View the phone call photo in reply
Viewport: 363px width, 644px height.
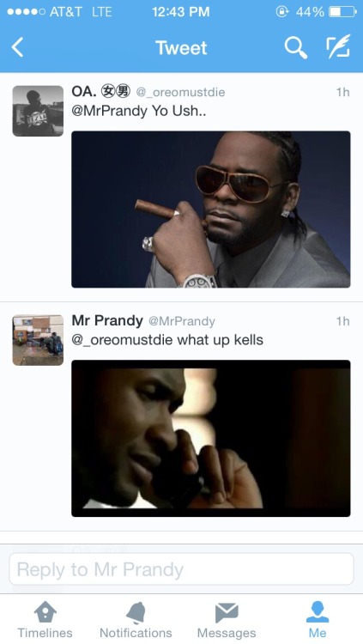click(x=211, y=439)
